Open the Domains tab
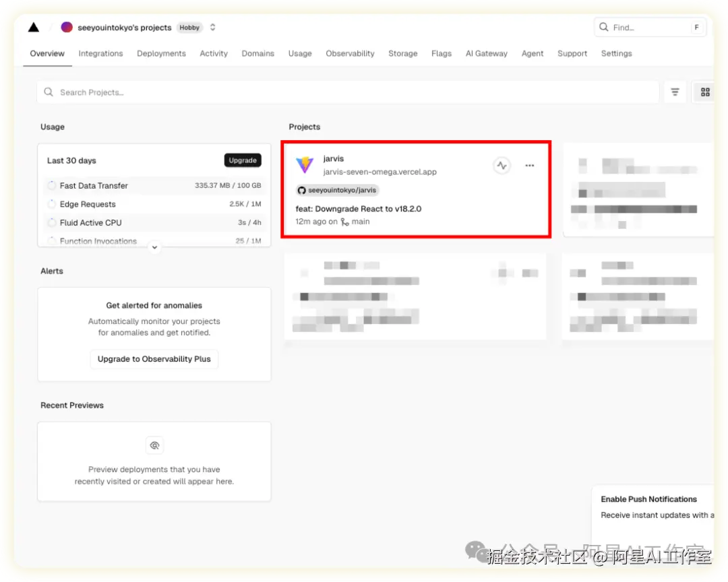This screenshot has height=582, width=728. tap(257, 53)
